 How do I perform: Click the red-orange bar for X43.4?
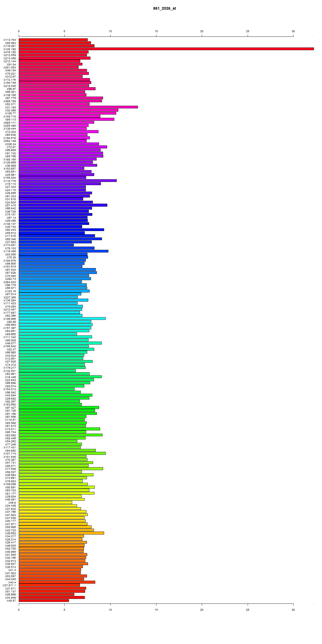(57, 582)
